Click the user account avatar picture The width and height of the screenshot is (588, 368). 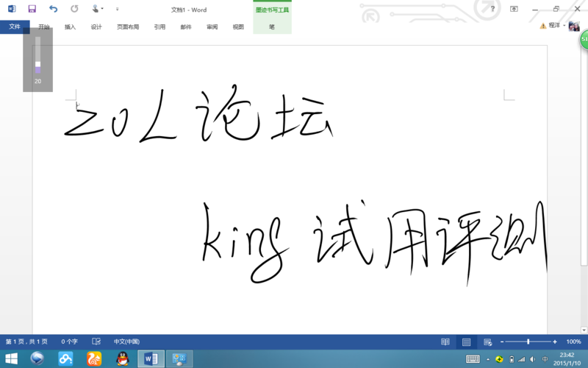coord(574,26)
